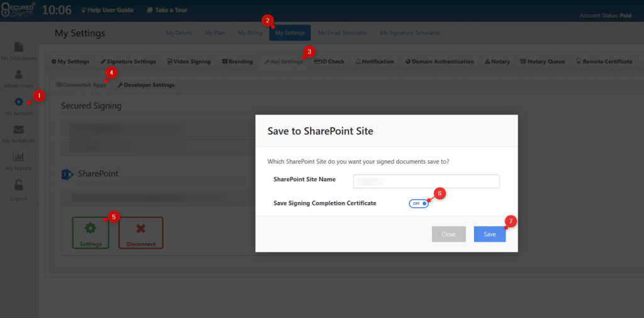Open My Email Templates tab
This screenshot has width=644, height=318.
tap(342, 33)
